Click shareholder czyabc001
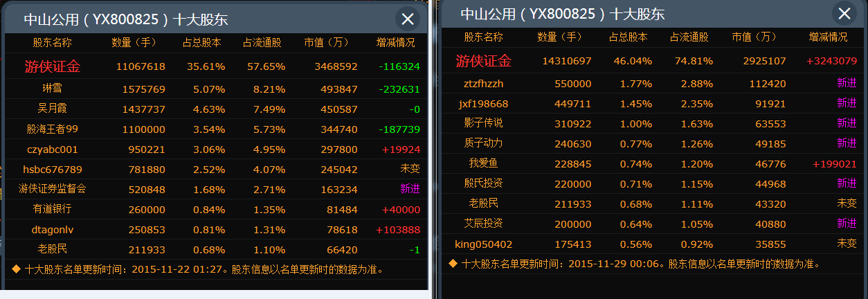This screenshot has width=868, height=299. (52, 149)
